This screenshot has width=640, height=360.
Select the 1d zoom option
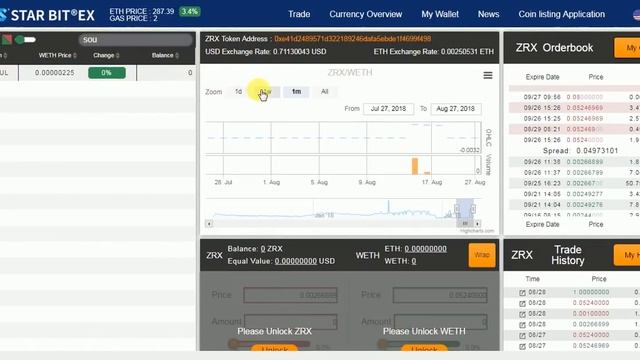point(238,91)
